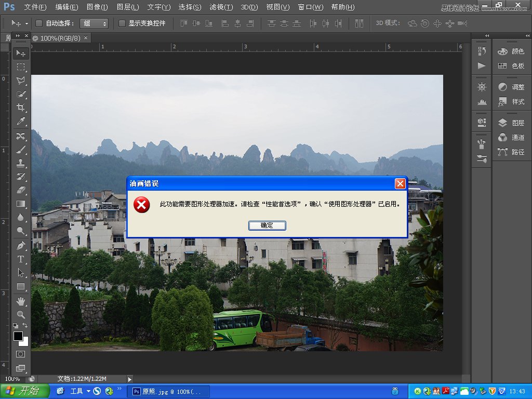Open the 图层 panel
This screenshot has height=399, width=532.
pos(511,123)
